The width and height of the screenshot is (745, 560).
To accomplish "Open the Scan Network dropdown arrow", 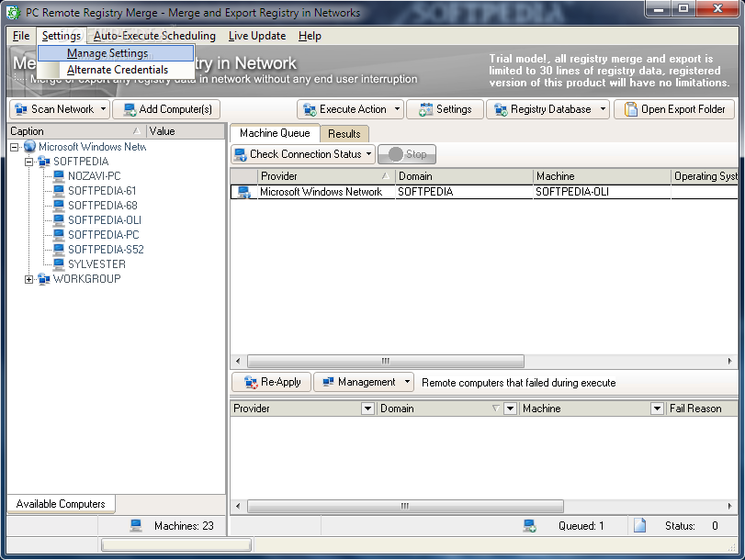I will click(x=103, y=109).
